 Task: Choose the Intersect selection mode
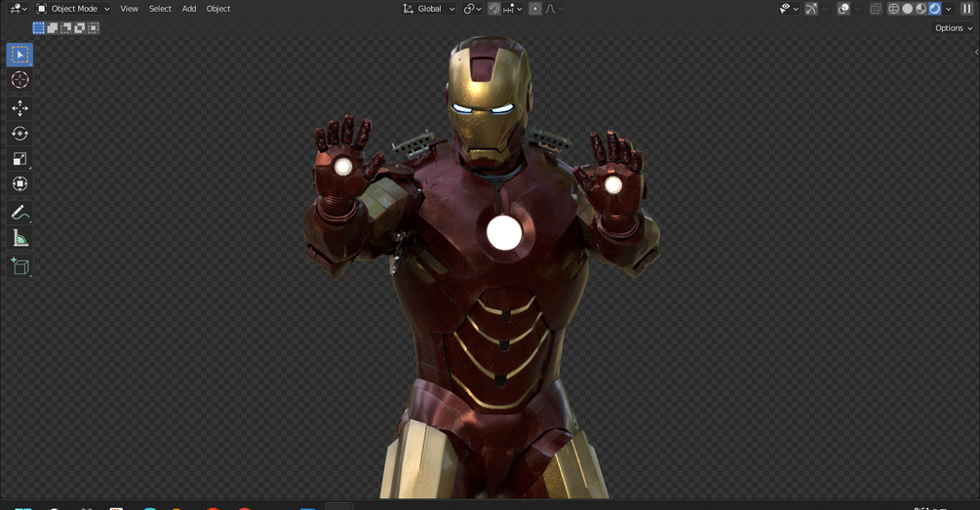pos(94,27)
